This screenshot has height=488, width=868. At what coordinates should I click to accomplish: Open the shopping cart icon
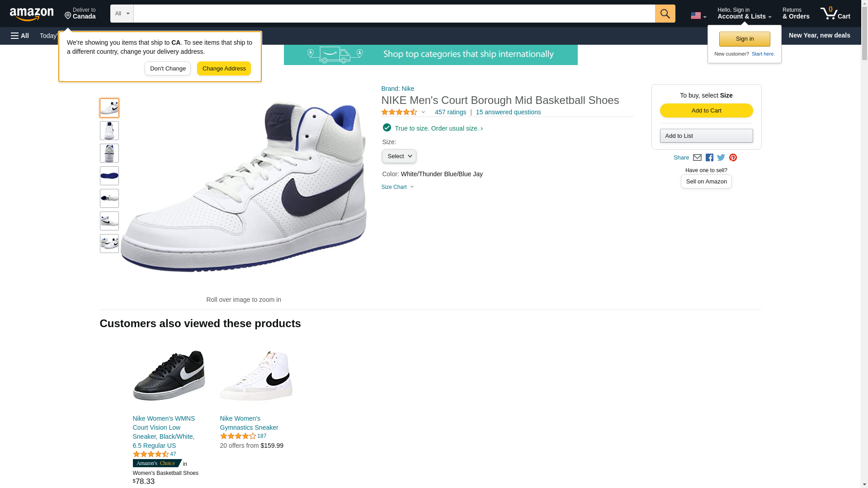(835, 14)
